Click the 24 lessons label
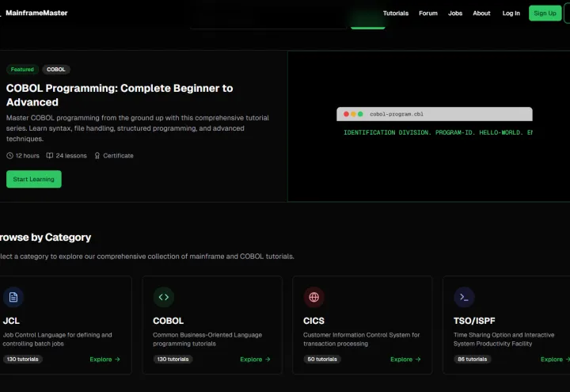The height and width of the screenshot is (392, 570). pyautogui.click(x=71, y=156)
